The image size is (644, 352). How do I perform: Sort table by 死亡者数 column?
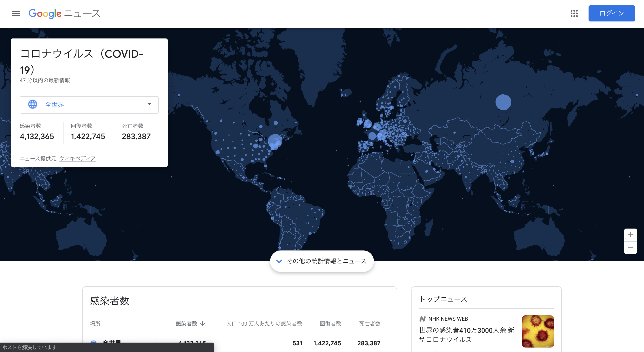(369, 324)
